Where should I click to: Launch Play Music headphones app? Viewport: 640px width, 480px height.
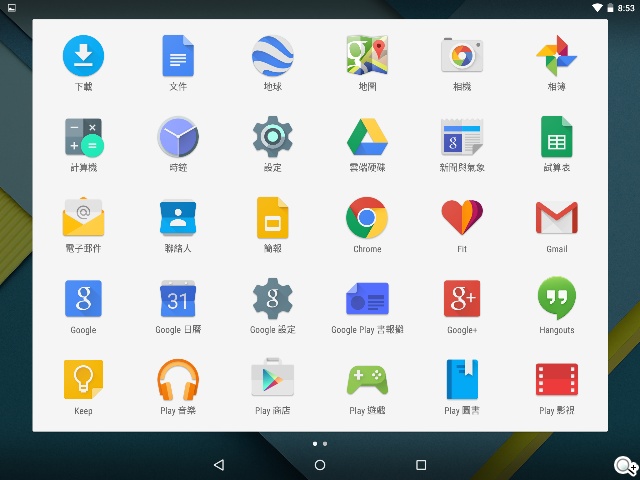point(178,380)
